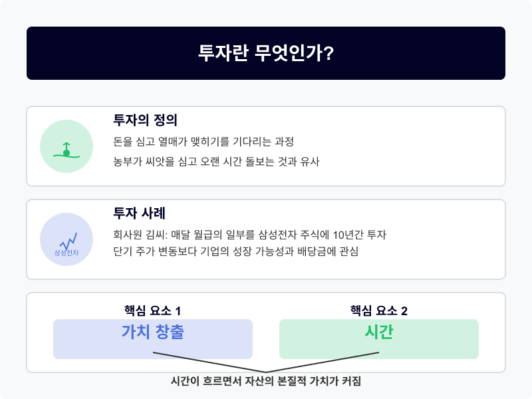Select the 시간 green box
The width and height of the screenshot is (532, 399).
click(379, 339)
